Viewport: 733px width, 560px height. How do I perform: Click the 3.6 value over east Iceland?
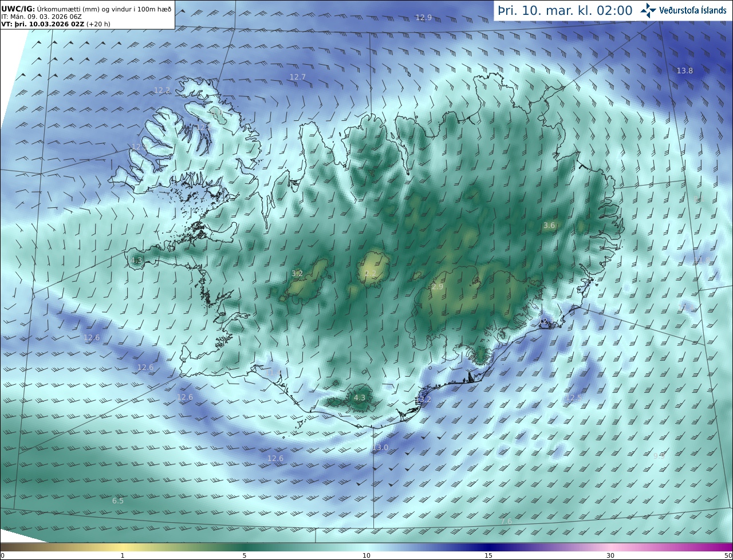pos(549,226)
